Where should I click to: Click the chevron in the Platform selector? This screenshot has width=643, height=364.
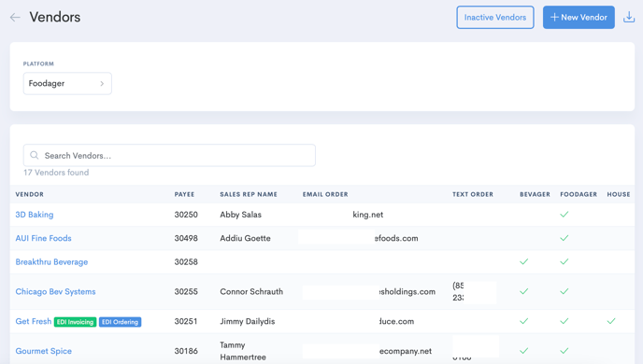coord(102,83)
